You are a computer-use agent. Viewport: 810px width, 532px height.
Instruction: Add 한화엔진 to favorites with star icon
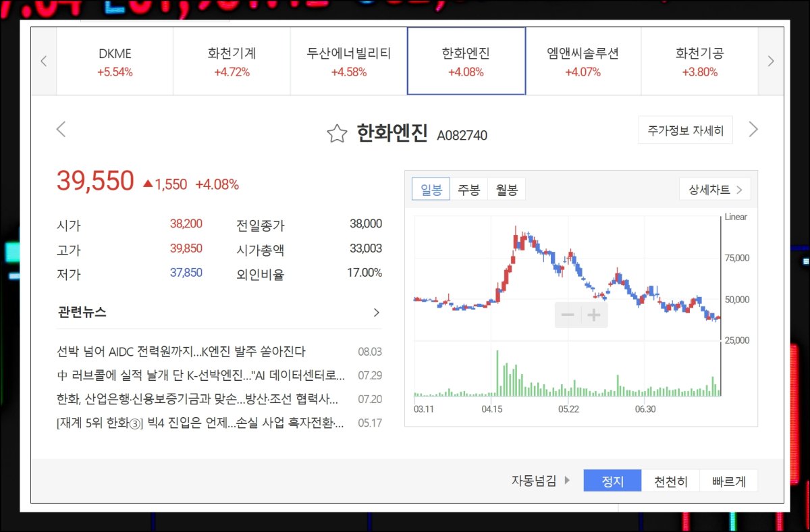(337, 134)
